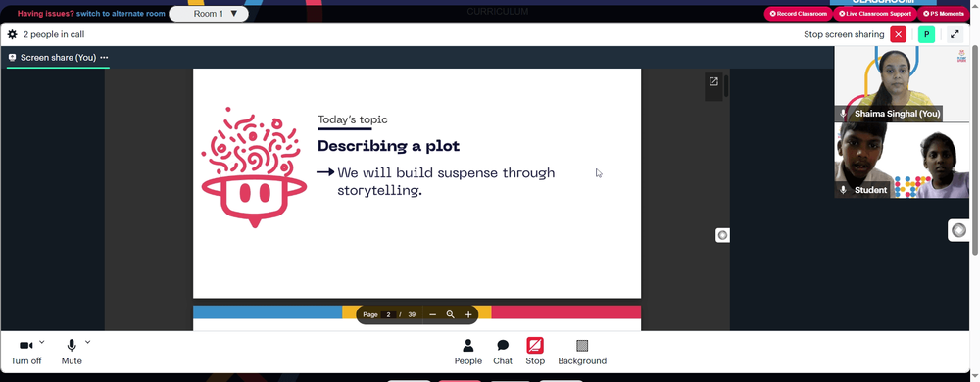
Task: Click the switch to alternate room link
Action: (x=121, y=13)
